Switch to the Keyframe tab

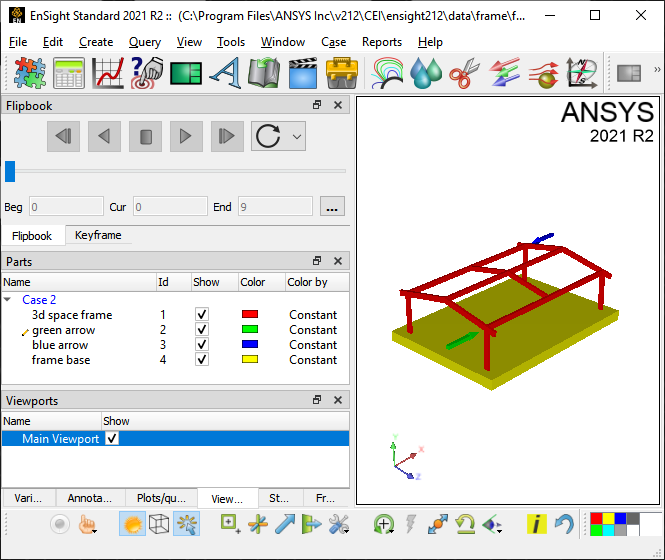click(98, 235)
